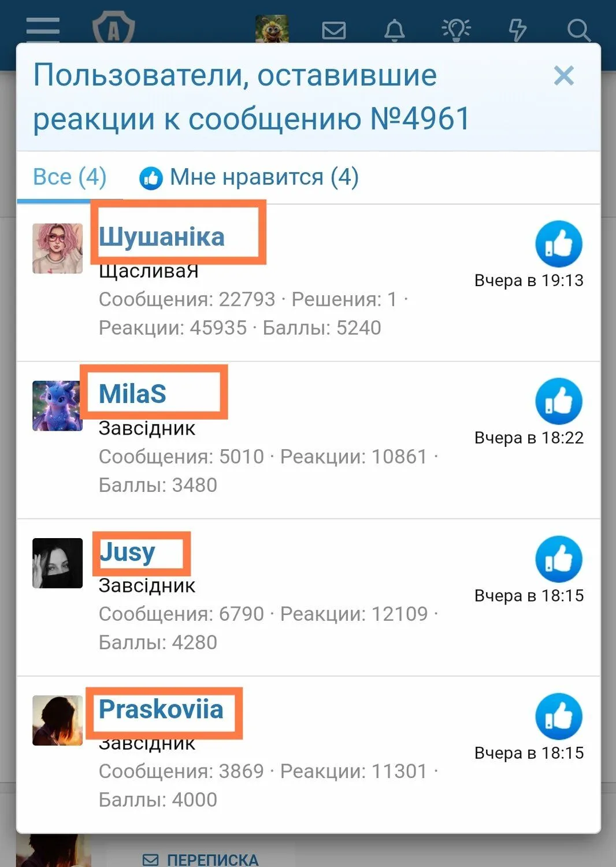Switch to Мне нравится (4) tab
The height and width of the screenshot is (867, 616).
click(x=249, y=177)
